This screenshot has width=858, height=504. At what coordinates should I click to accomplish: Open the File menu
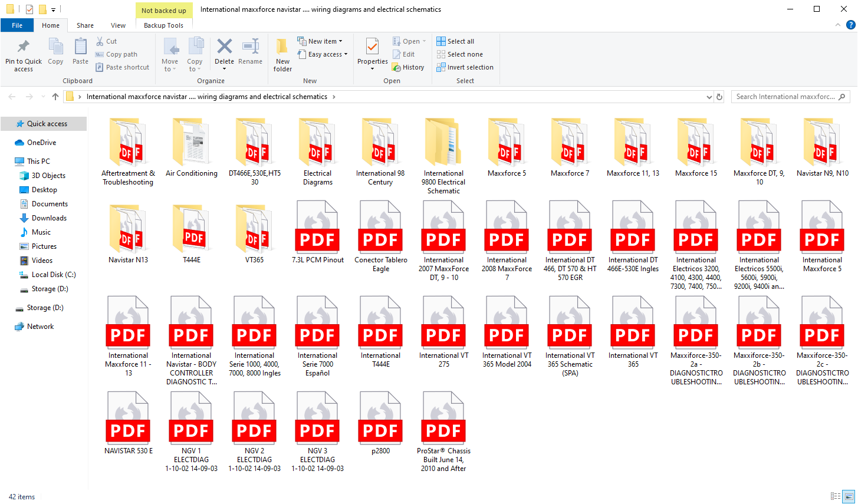[17, 25]
